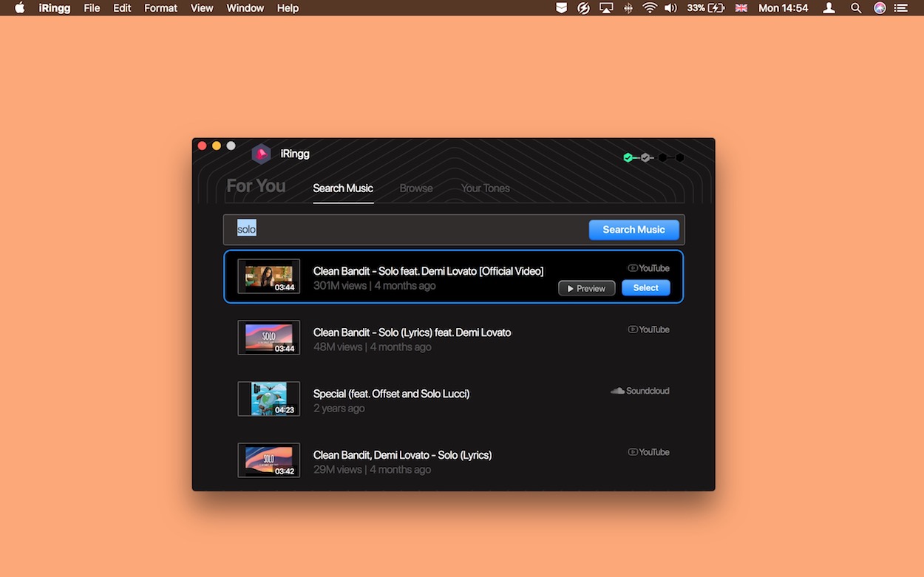
Task: Click the tray-shaped icon in menu bar
Action: click(562, 8)
